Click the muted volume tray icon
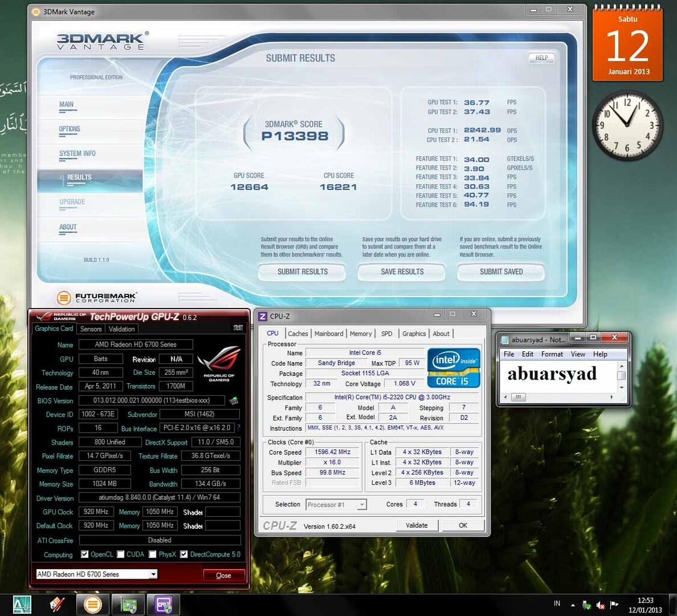Screen dimensions: 677x616 600,605
